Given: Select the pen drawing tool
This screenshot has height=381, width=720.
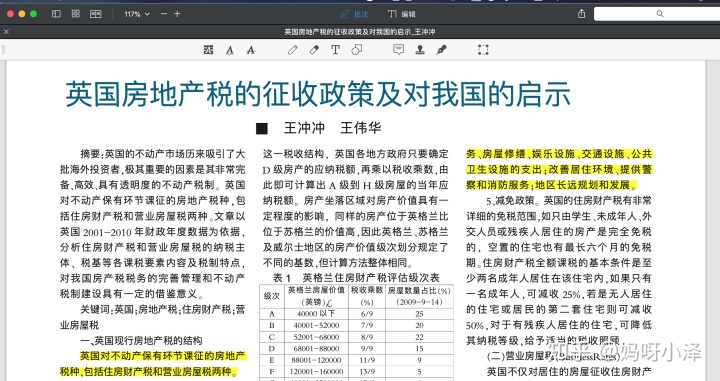Looking at the screenshot, I should (x=292, y=50).
